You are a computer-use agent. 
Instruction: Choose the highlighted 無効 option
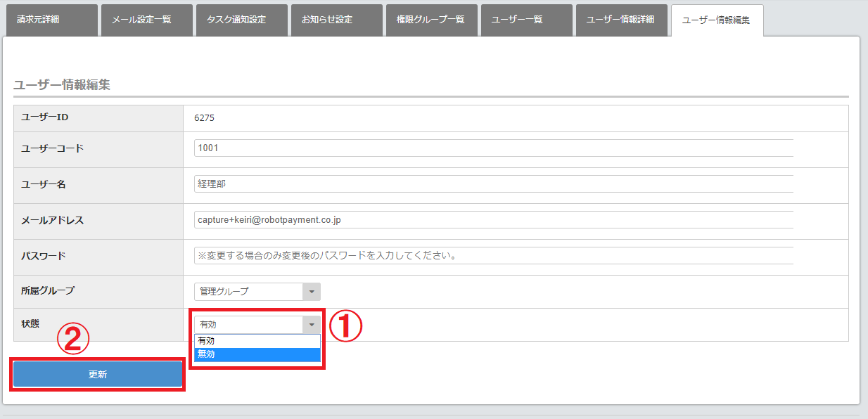pos(257,354)
